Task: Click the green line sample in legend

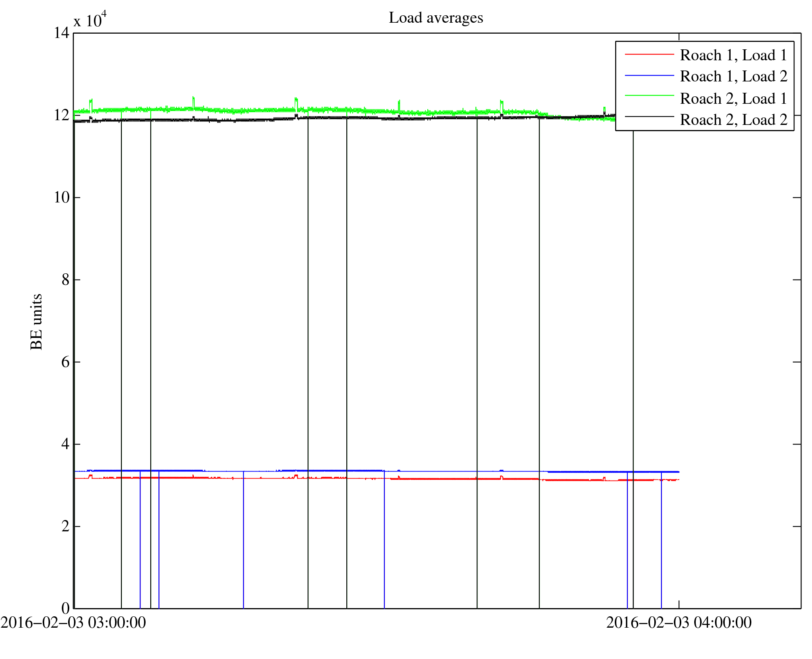Action: [649, 95]
